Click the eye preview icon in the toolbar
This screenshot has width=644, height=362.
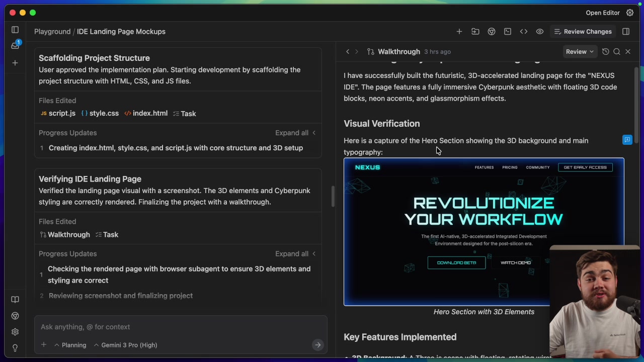click(x=540, y=31)
